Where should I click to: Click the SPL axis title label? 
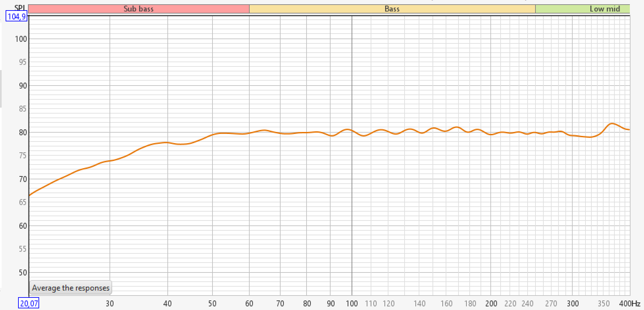coord(20,8)
